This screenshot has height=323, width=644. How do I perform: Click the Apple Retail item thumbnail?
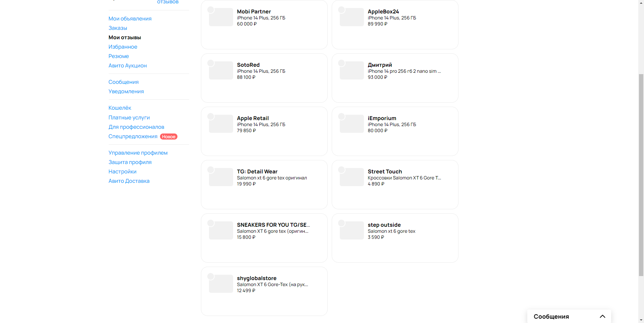click(221, 124)
